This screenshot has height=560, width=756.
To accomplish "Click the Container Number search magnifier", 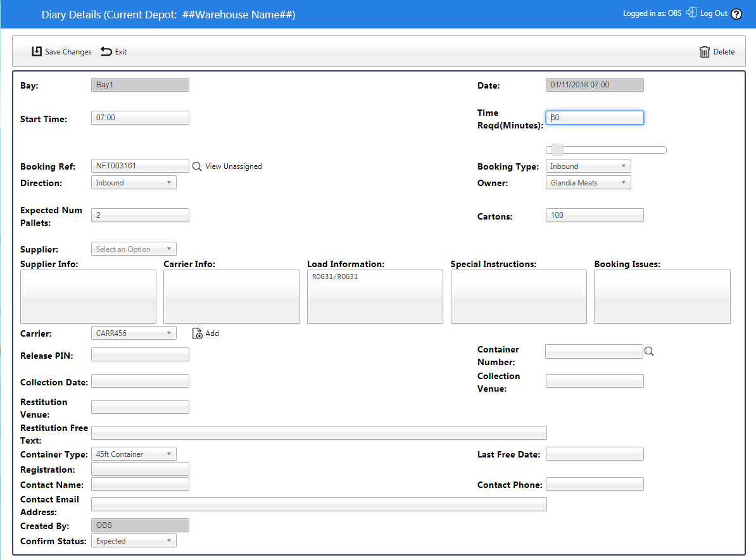I will click(649, 351).
